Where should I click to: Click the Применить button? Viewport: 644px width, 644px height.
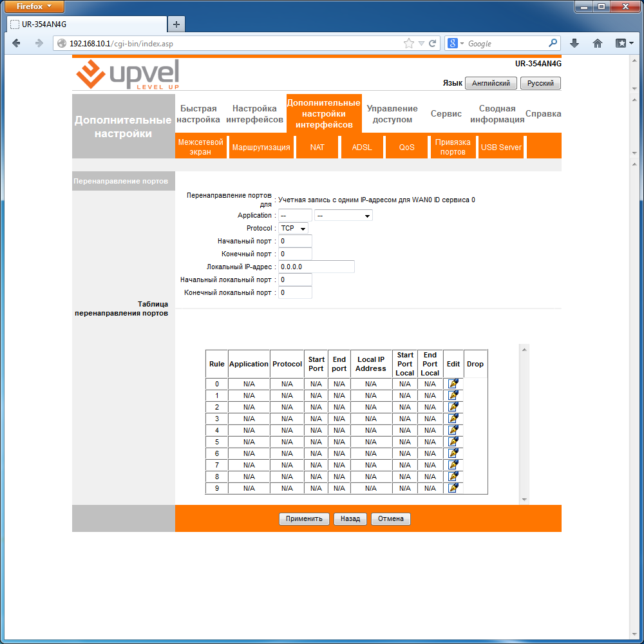tap(304, 518)
